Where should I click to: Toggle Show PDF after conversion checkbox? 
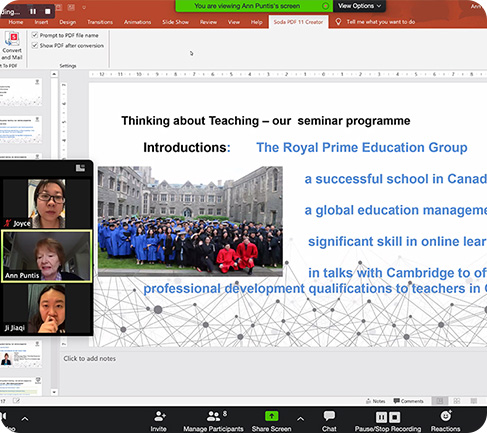35,45
